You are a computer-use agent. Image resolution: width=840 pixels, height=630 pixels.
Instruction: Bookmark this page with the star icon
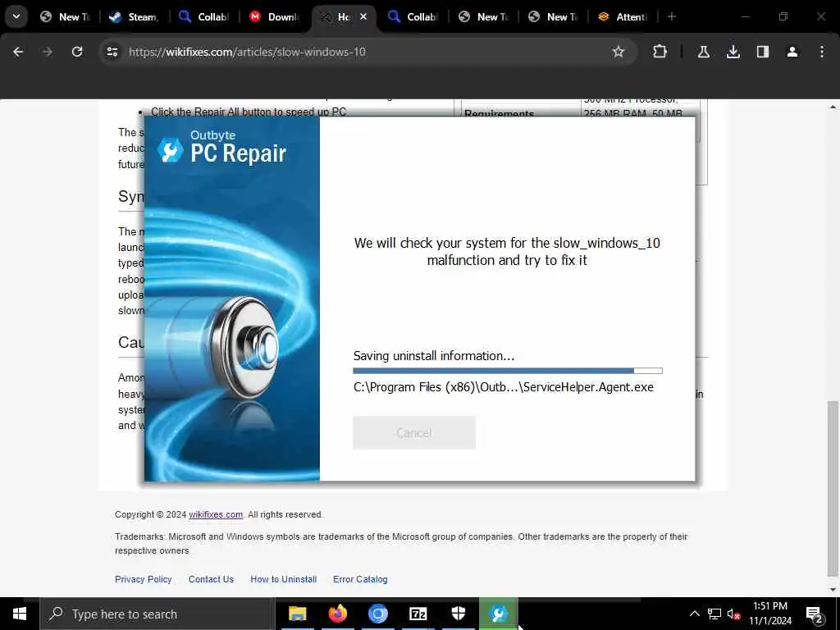coord(619,52)
